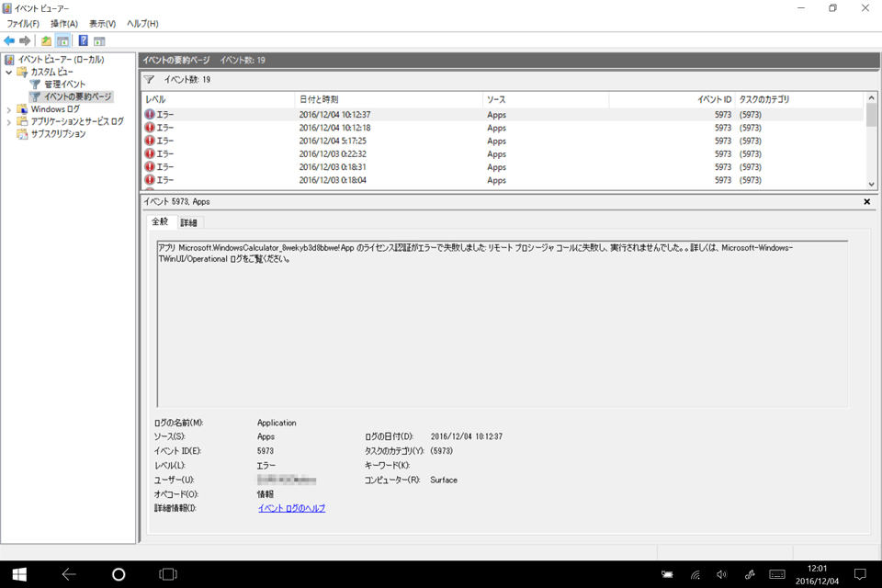Click the forward arrow toolbar icon
882x588 pixels.
click(25, 40)
